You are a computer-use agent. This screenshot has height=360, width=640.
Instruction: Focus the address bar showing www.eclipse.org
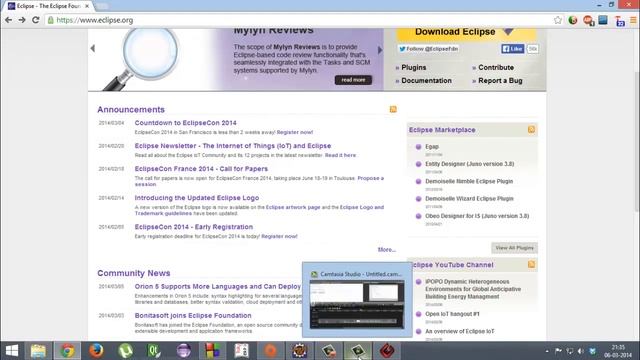point(300,20)
